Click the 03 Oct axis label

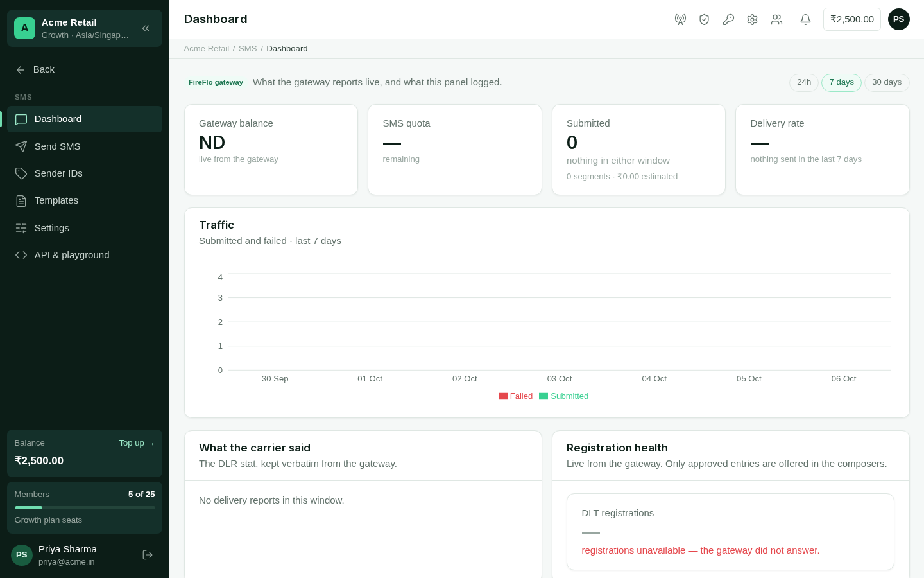click(560, 379)
